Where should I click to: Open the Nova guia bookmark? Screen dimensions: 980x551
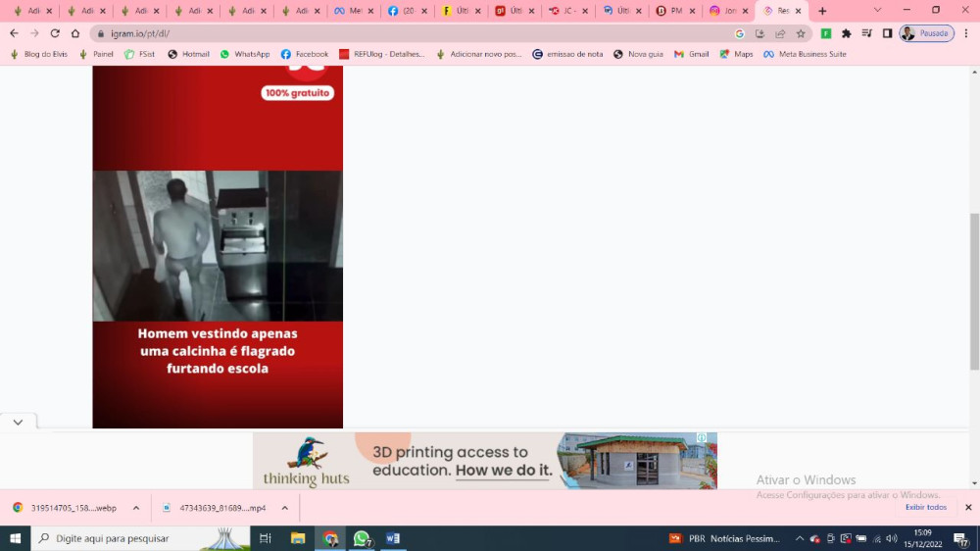point(638,54)
